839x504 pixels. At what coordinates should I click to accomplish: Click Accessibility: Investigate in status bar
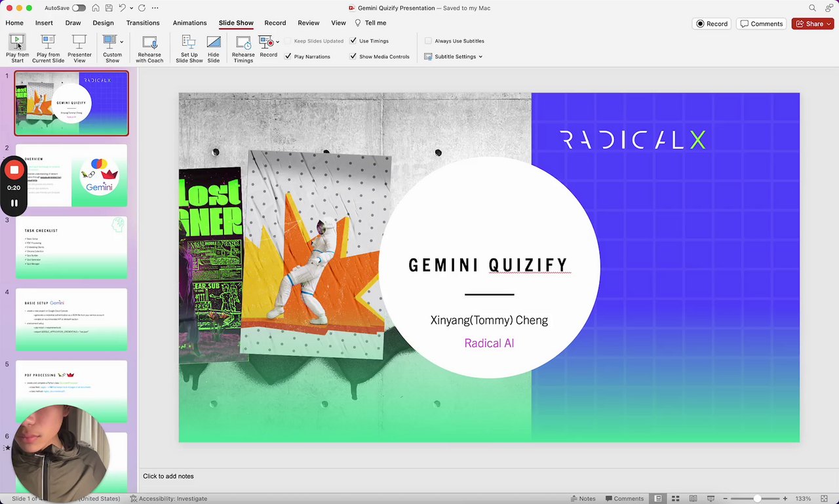tap(168, 499)
